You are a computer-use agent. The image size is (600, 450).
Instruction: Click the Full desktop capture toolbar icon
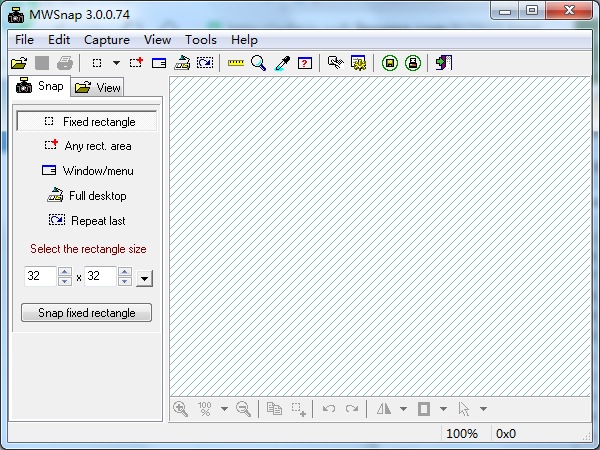pos(182,63)
